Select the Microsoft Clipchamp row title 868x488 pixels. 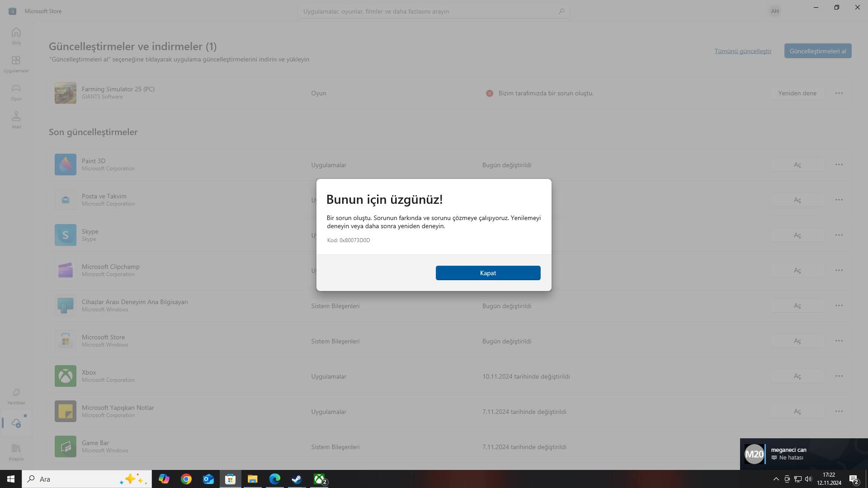(111, 267)
